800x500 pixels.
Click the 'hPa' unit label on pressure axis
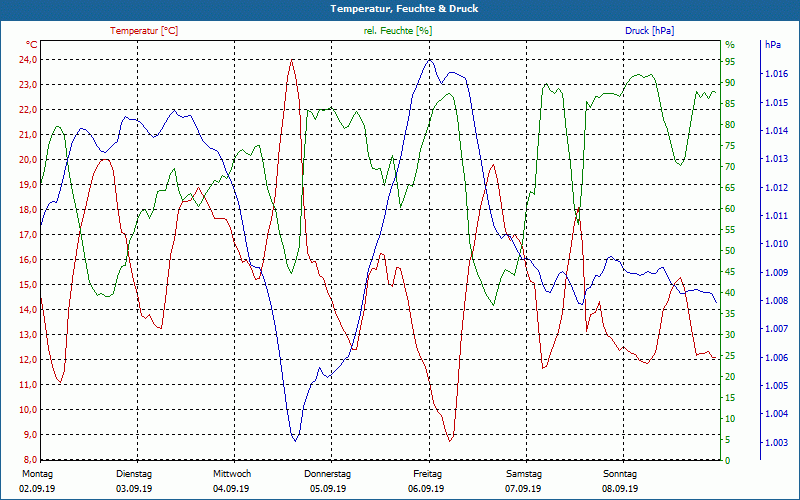click(772, 45)
